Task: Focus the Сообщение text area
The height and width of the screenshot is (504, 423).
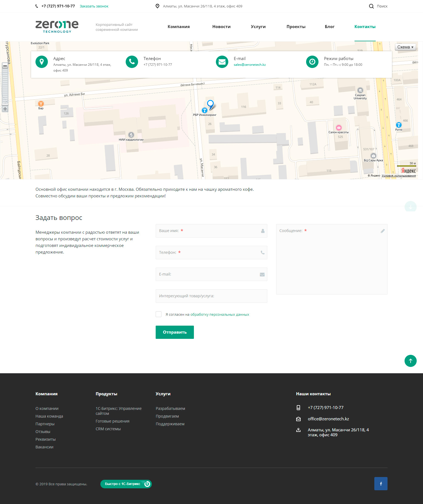Action: pos(332,259)
